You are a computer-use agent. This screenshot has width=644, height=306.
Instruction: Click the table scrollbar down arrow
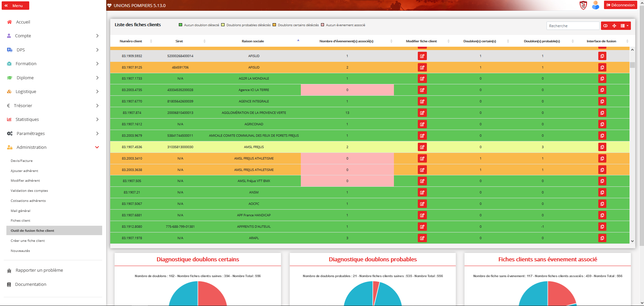click(x=632, y=241)
